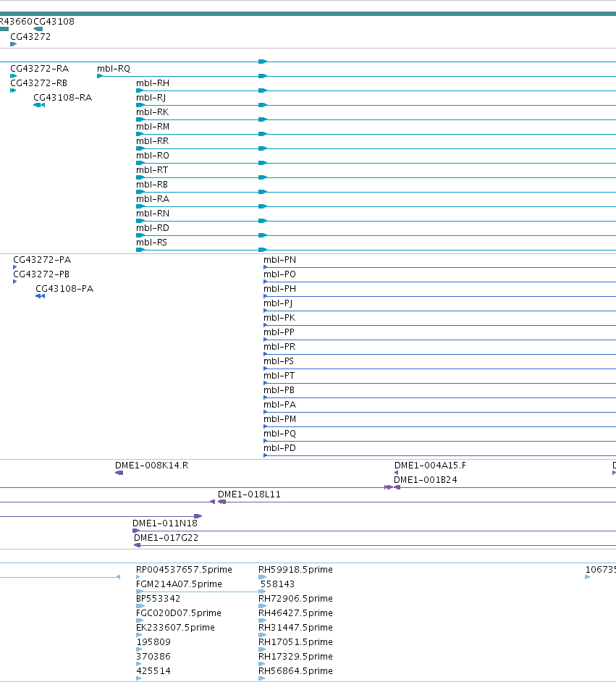Image resolution: width=616 pixels, height=682 pixels.
Task: Click the mbl-PB protein label
Action: [279, 390]
